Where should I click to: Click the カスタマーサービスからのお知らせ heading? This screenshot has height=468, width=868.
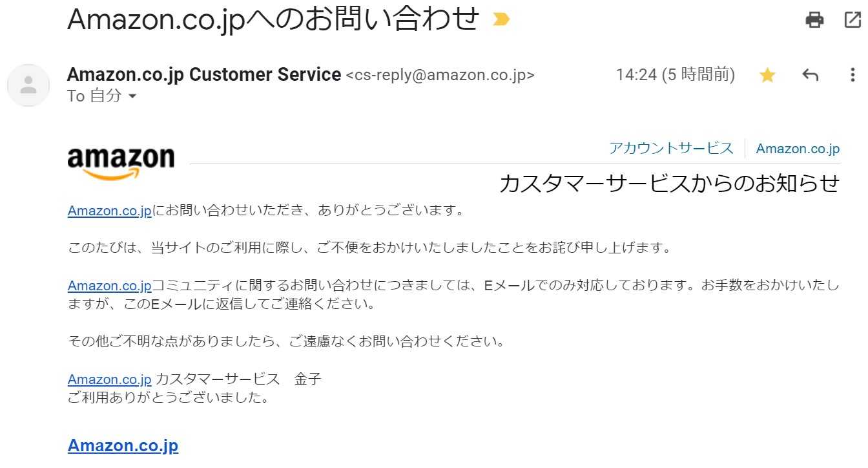669,184
